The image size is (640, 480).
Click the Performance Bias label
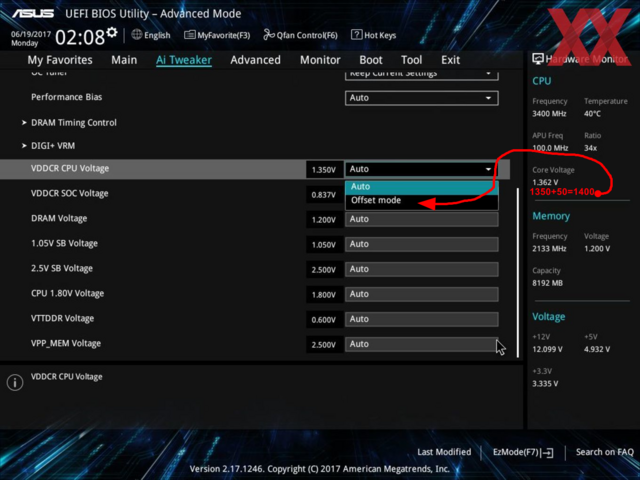[x=67, y=97]
